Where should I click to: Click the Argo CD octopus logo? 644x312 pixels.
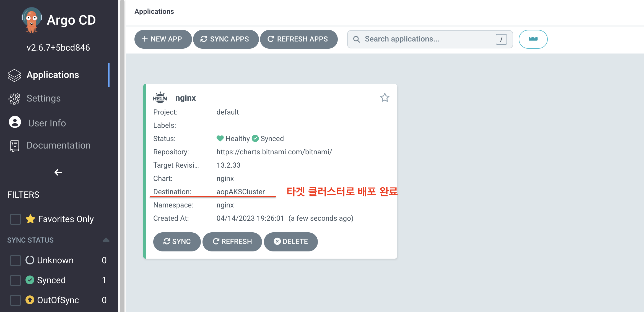pos(32,20)
